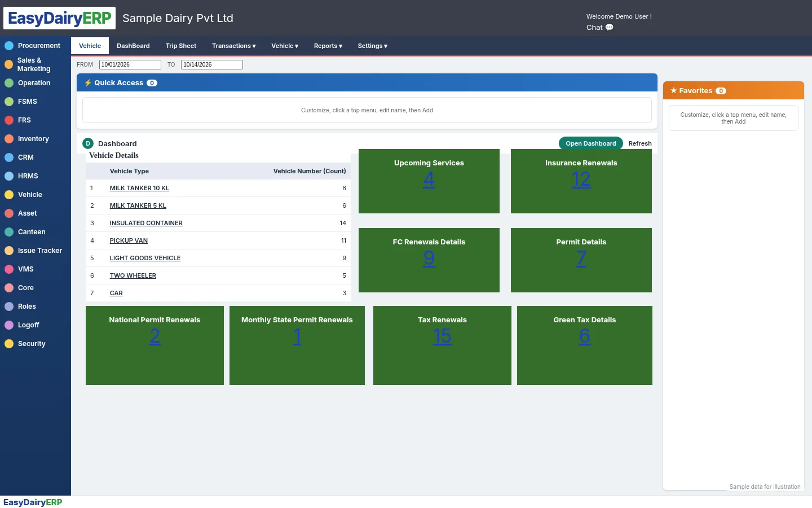Click the HRMS sidebar circle icon

tap(9, 176)
